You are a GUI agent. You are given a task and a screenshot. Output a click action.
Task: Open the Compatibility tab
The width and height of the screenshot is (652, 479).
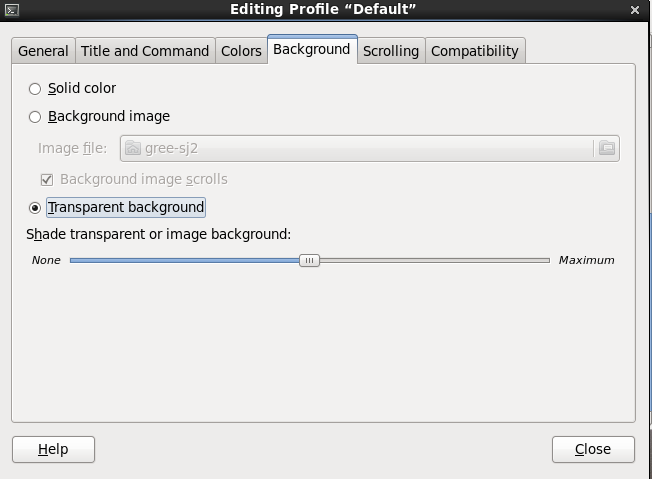click(475, 51)
